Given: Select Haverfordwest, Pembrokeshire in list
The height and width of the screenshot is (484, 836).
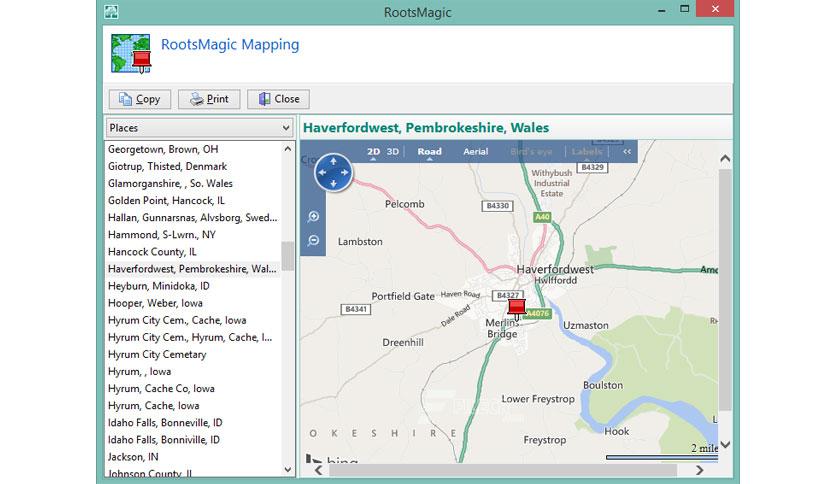Looking at the screenshot, I should coord(193,269).
